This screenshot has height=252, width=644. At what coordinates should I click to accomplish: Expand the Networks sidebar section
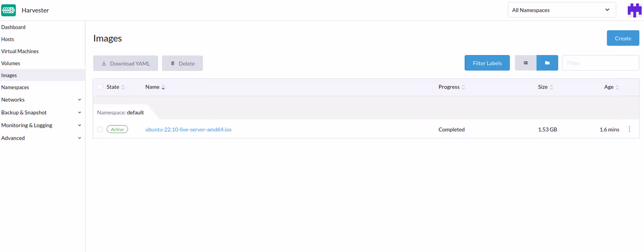click(40, 100)
